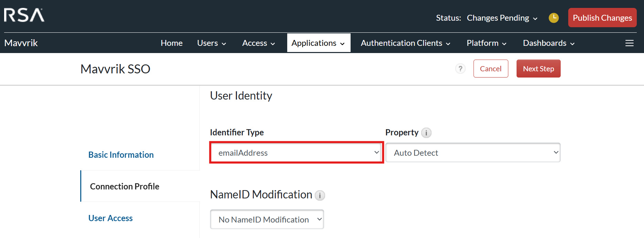This screenshot has height=238, width=644.
Task: Click the help question mark icon
Action: 460,69
